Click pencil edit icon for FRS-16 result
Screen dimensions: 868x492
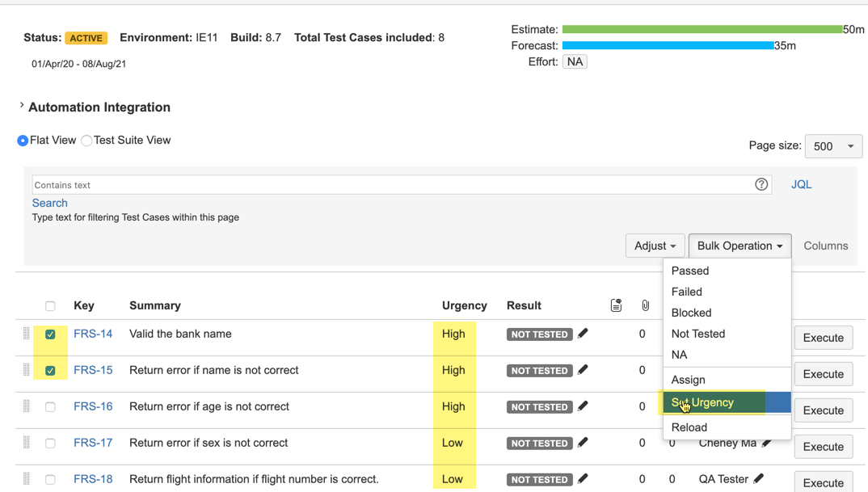click(x=583, y=406)
